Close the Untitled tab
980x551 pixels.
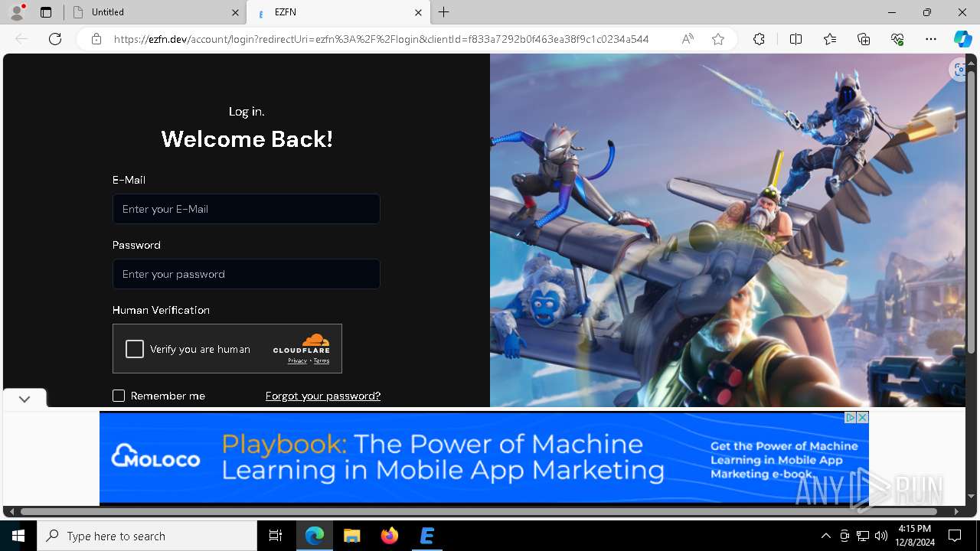[235, 12]
